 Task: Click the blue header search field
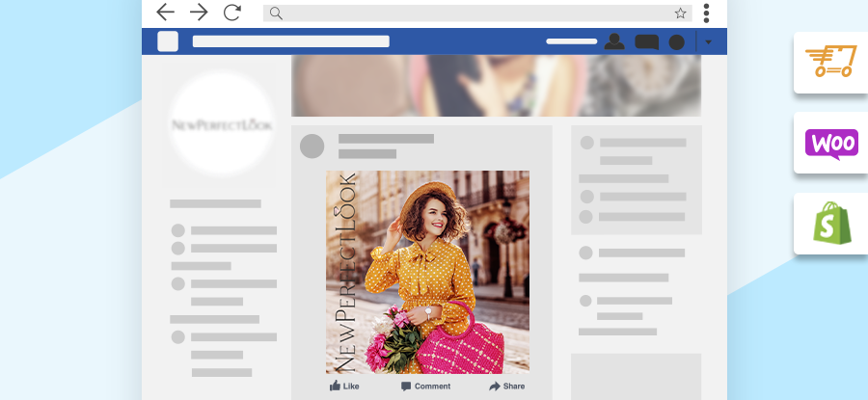[x=290, y=41]
